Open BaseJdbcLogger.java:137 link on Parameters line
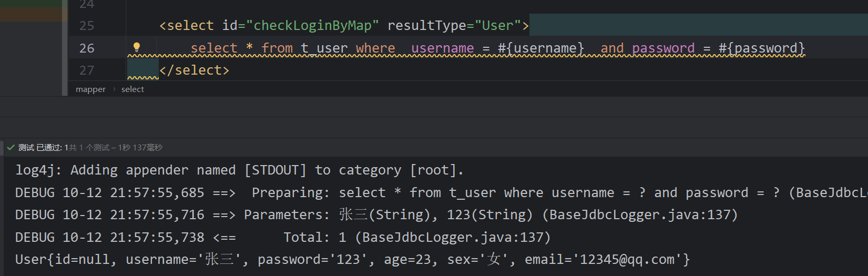 coord(640,215)
